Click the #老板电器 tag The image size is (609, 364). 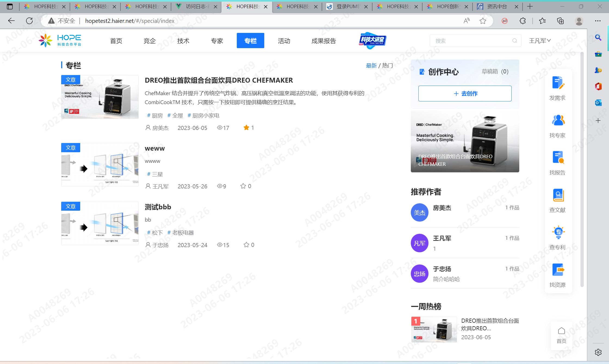coord(181,233)
